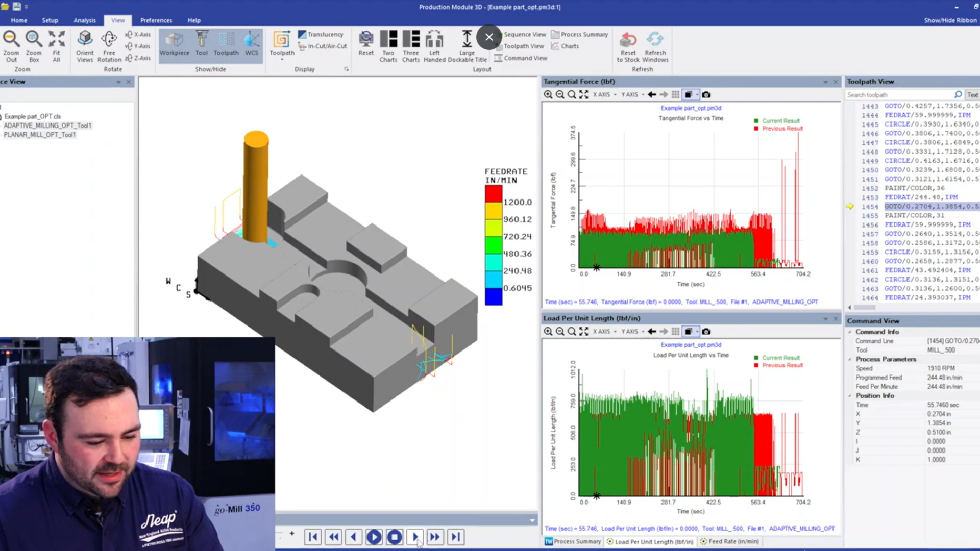Open the Analysis ribbon tab

pos(84,20)
